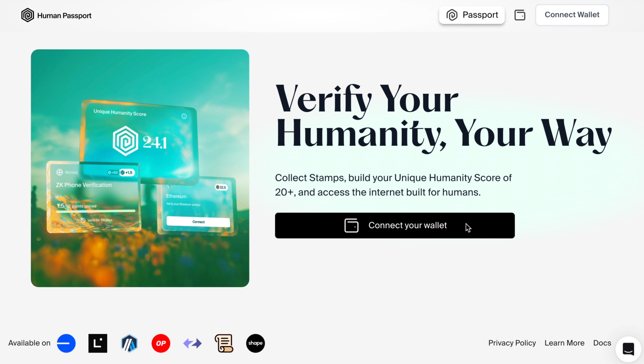
Task: Select the Scroll chain icon
Action: (x=224, y=343)
